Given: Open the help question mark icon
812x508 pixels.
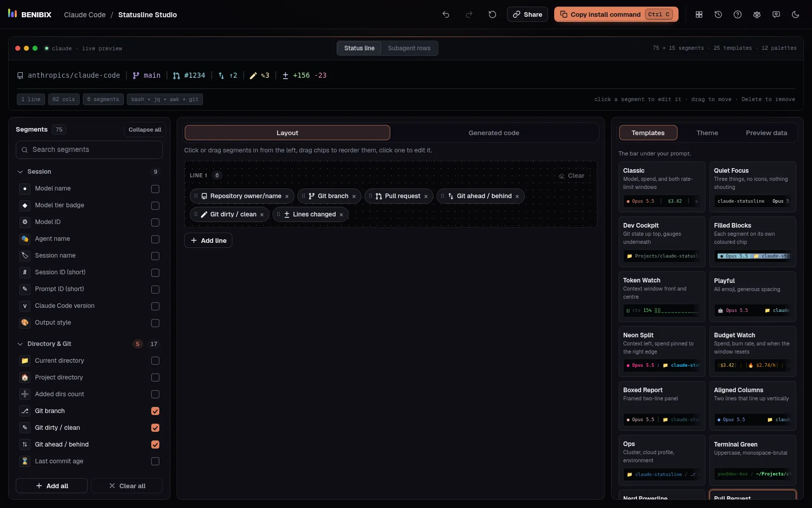Looking at the screenshot, I should pyautogui.click(x=737, y=15).
